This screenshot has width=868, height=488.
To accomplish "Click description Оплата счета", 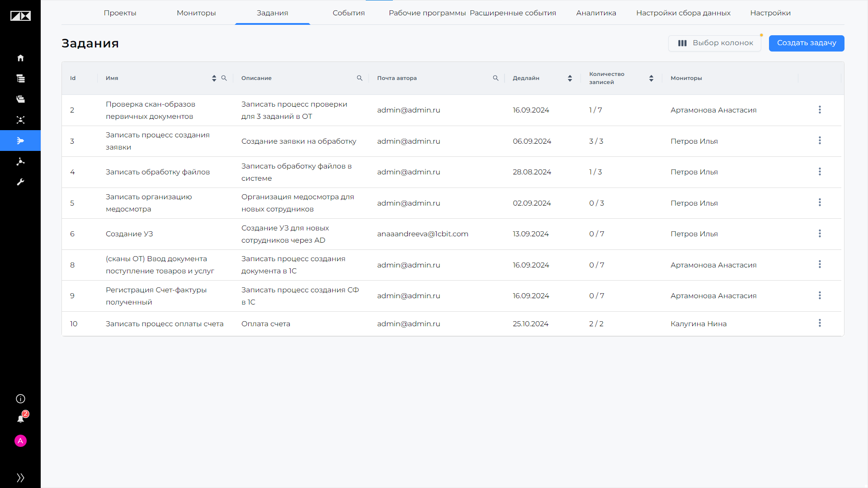I will [x=266, y=324].
